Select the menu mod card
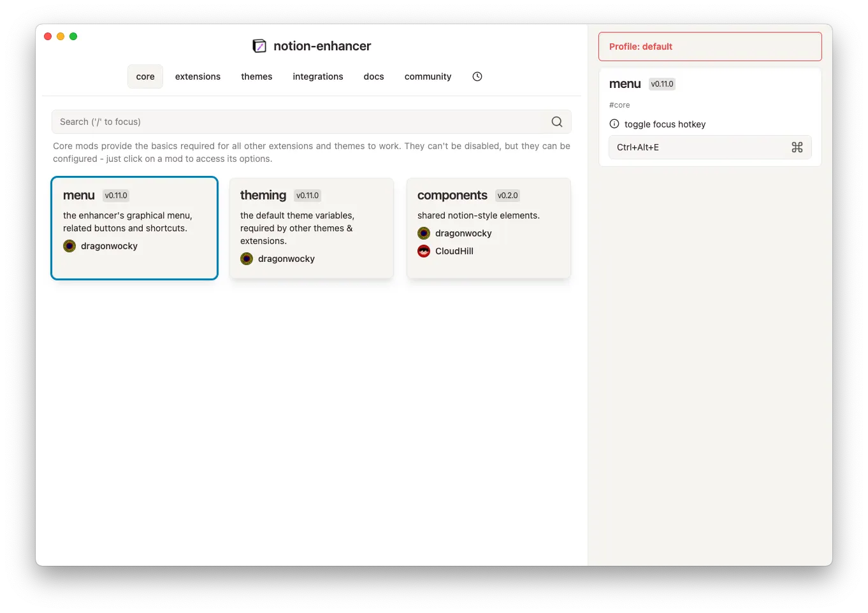This screenshot has height=613, width=868. pyautogui.click(x=134, y=228)
